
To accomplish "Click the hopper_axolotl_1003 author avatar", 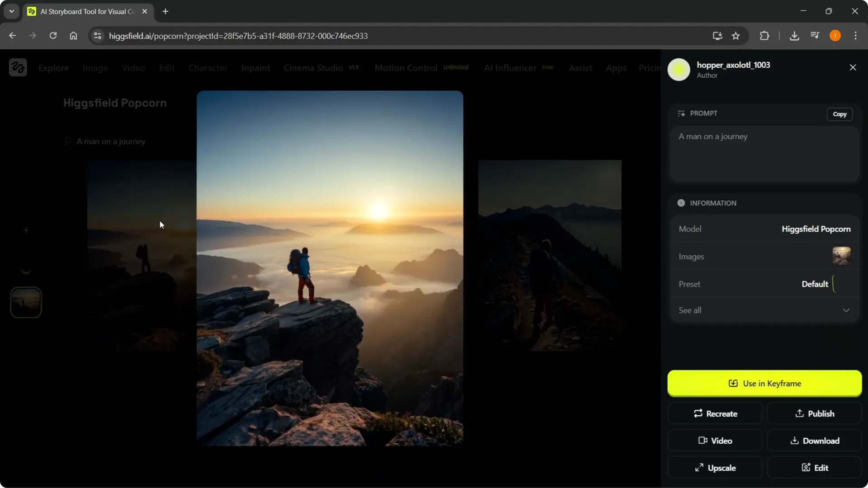I will click(679, 70).
